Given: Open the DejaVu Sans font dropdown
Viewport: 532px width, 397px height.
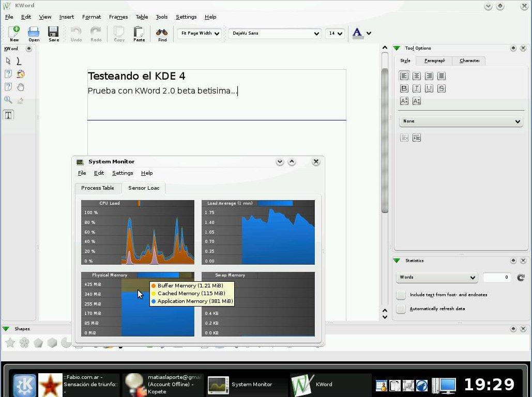Looking at the screenshot, I should click(275, 33).
